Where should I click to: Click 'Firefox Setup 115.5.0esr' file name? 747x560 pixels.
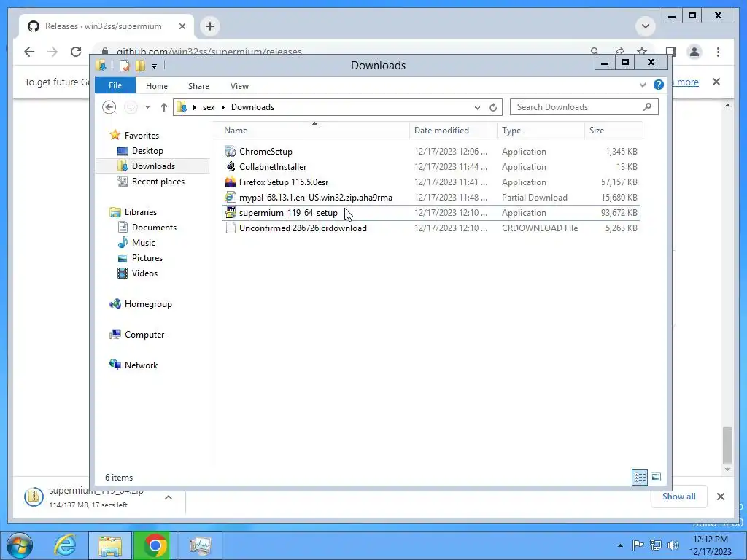(x=284, y=182)
